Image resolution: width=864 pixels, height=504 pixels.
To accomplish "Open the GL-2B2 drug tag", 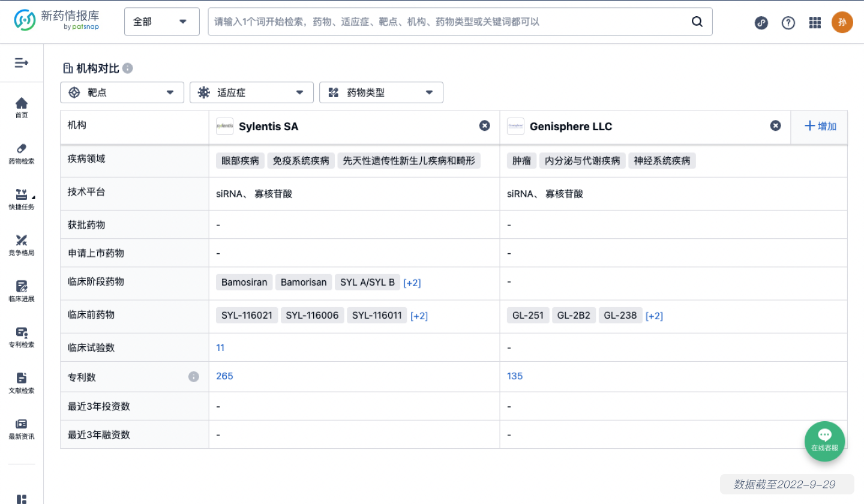I will coord(574,316).
